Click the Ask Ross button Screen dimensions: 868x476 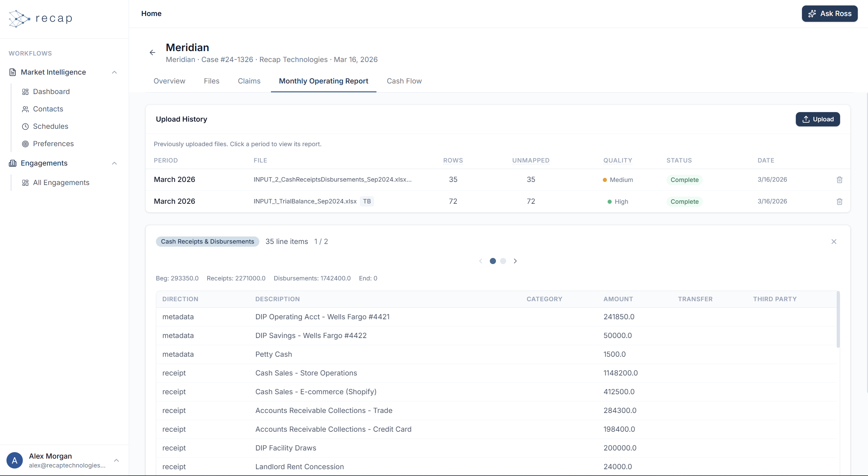pyautogui.click(x=830, y=14)
